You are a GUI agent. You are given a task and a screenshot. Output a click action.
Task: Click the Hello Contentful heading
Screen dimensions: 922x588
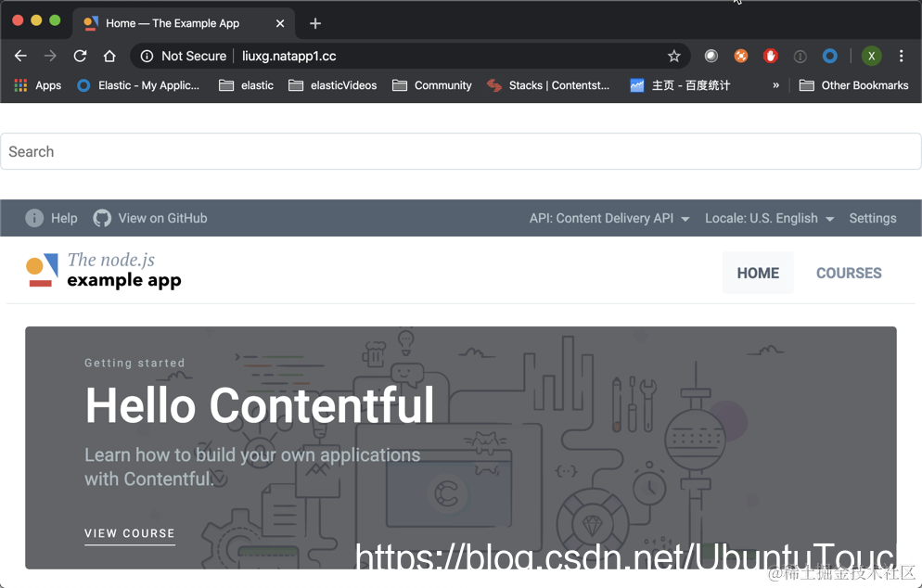pyautogui.click(x=260, y=405)
